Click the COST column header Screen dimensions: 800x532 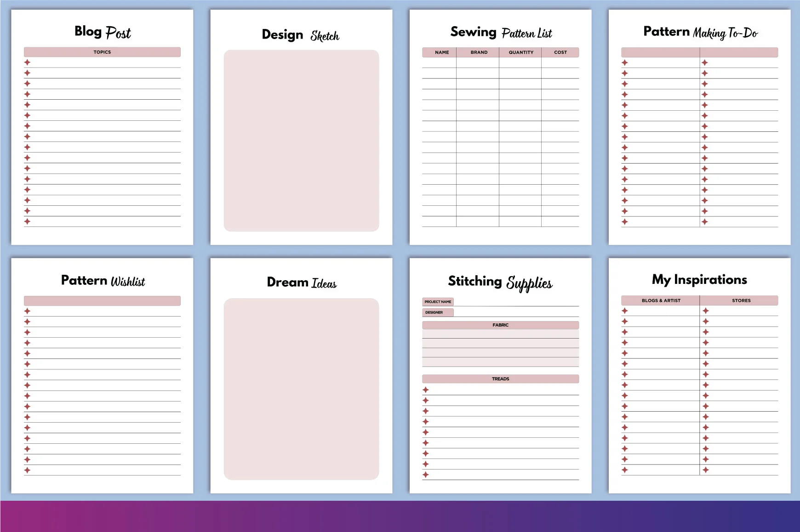(560, 52)
